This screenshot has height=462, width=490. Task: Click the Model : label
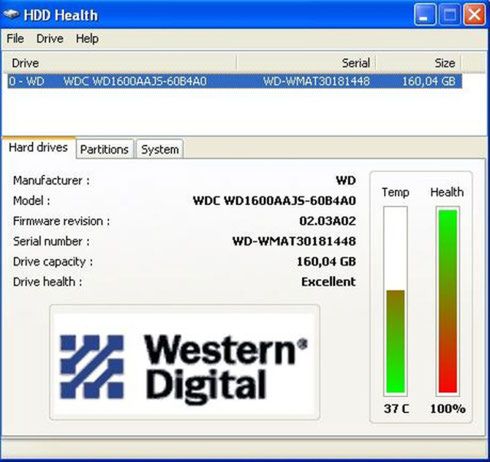tap(31, 201)
